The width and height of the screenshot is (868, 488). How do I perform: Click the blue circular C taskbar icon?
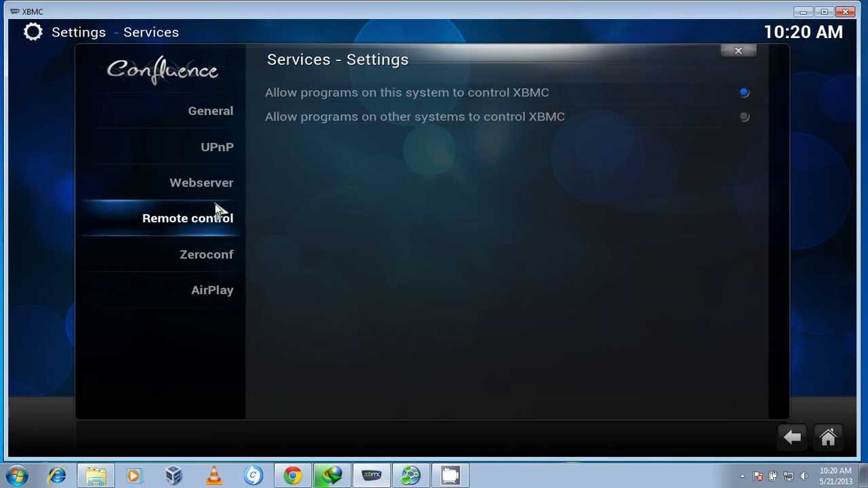[253, 476]
